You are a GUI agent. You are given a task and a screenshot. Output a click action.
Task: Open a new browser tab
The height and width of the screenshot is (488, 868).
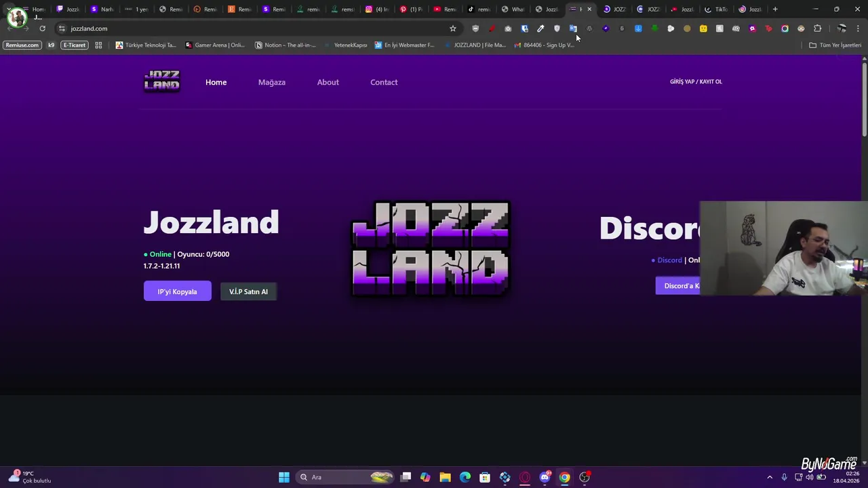click(775, 9)
